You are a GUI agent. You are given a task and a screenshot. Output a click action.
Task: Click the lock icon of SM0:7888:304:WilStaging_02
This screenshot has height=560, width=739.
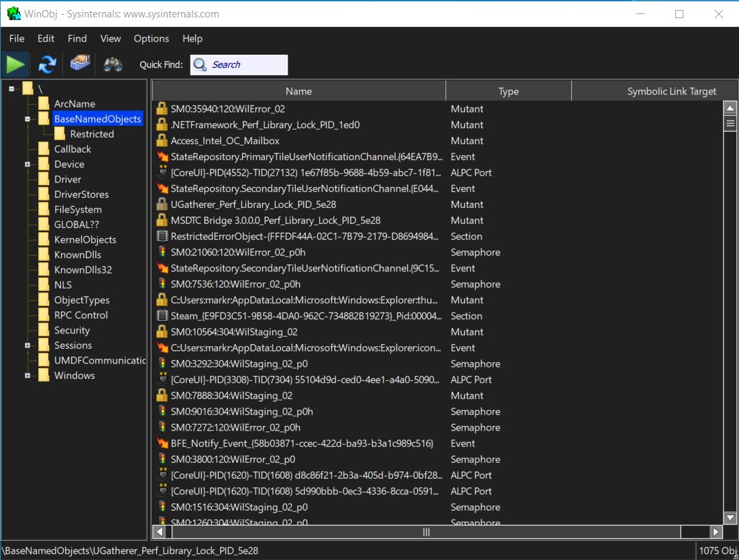pos(162,396)
